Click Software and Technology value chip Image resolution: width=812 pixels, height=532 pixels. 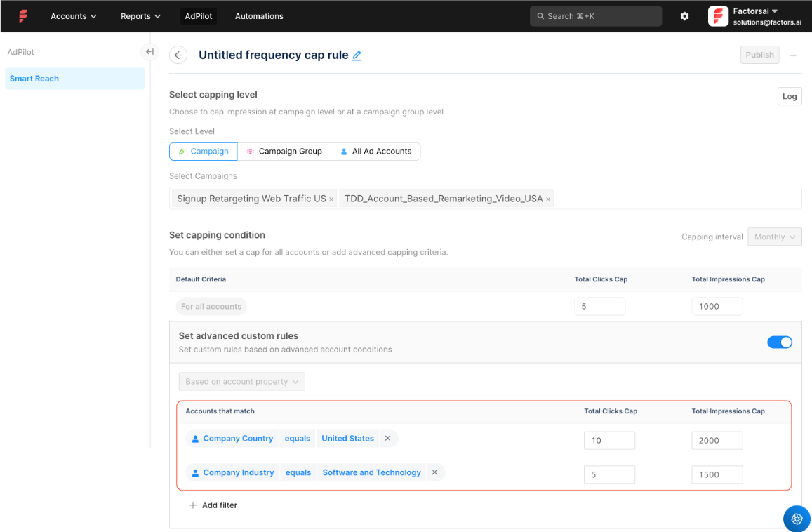click(x=371, y=472)
